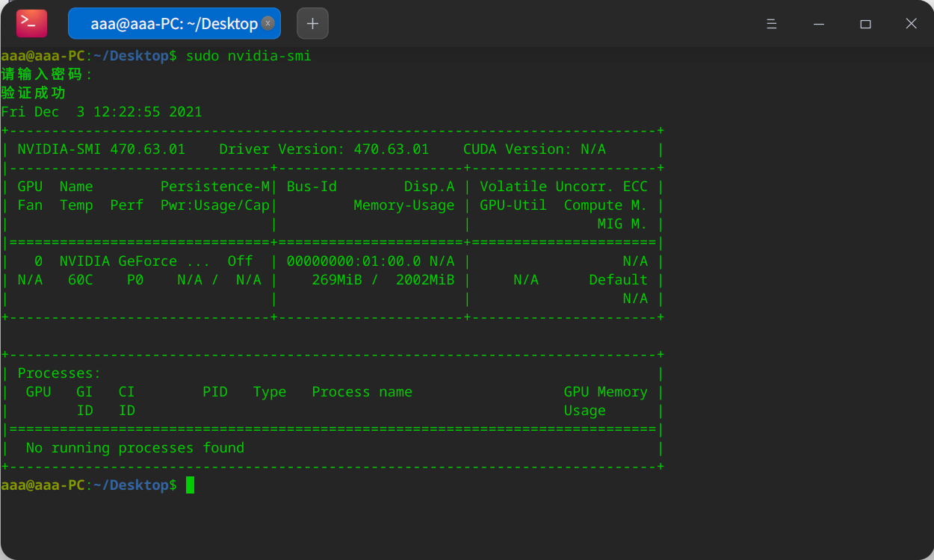The width and height of the screenshot is (934, 560).
Task: Maximize the terminal window
Action: tap(865, 24)
